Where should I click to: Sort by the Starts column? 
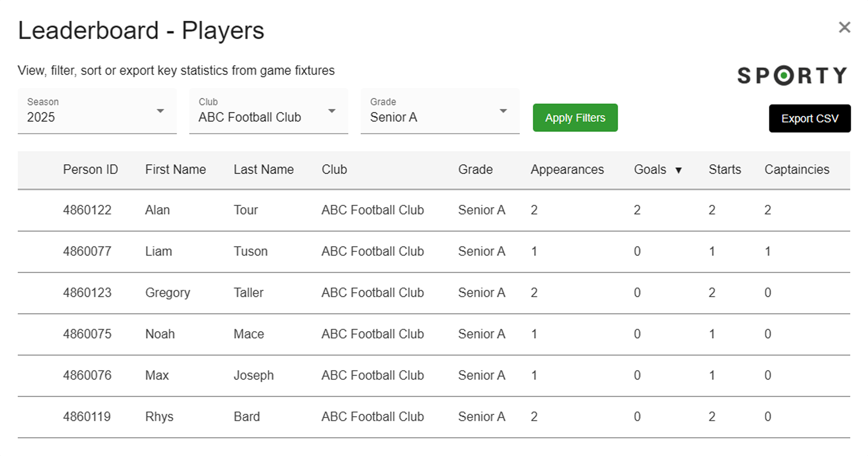tap(725, 170)
